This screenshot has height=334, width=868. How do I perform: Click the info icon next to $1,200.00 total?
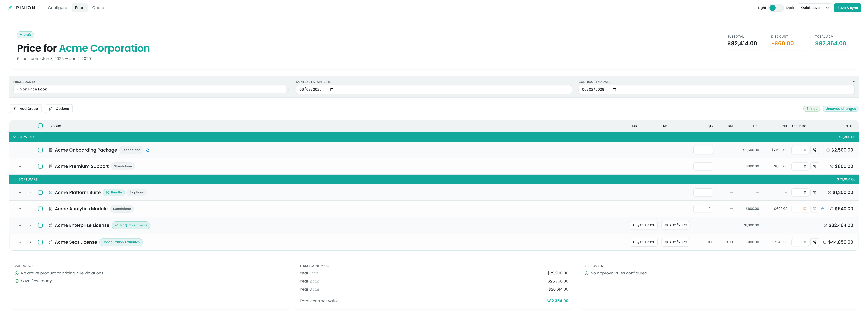click(x=829, y=193)
